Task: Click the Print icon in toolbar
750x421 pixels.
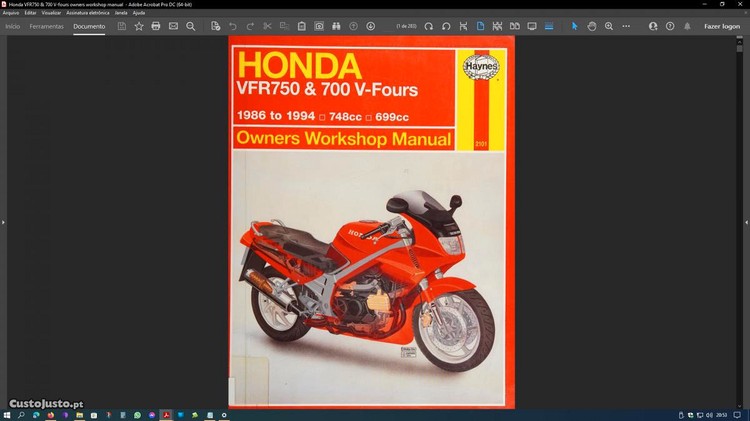Action: click(x=155, y=26)
